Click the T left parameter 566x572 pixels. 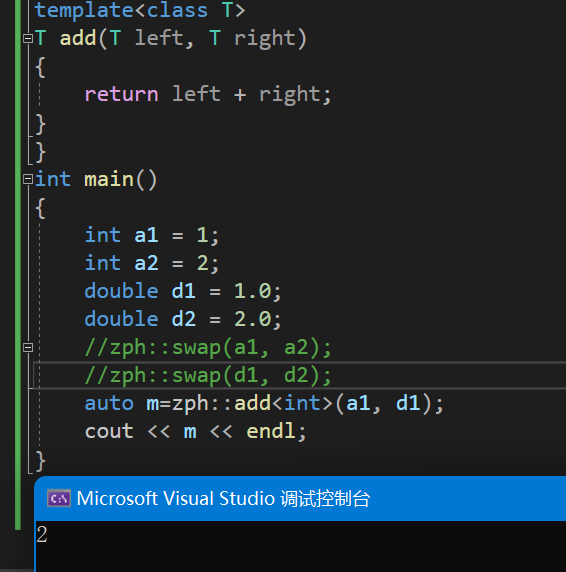[x=146, y=38]
